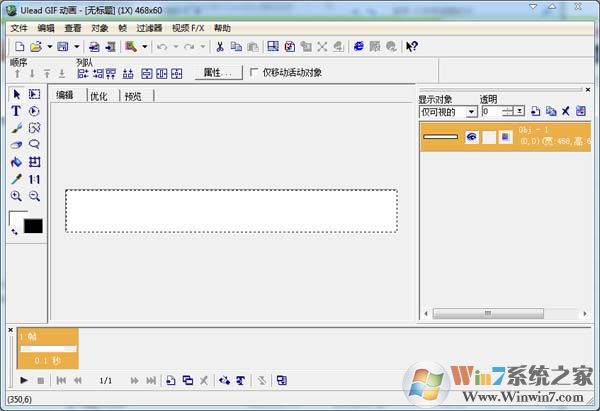
Task: Select the Text tool in toolbox
Action: click(16, 111)
